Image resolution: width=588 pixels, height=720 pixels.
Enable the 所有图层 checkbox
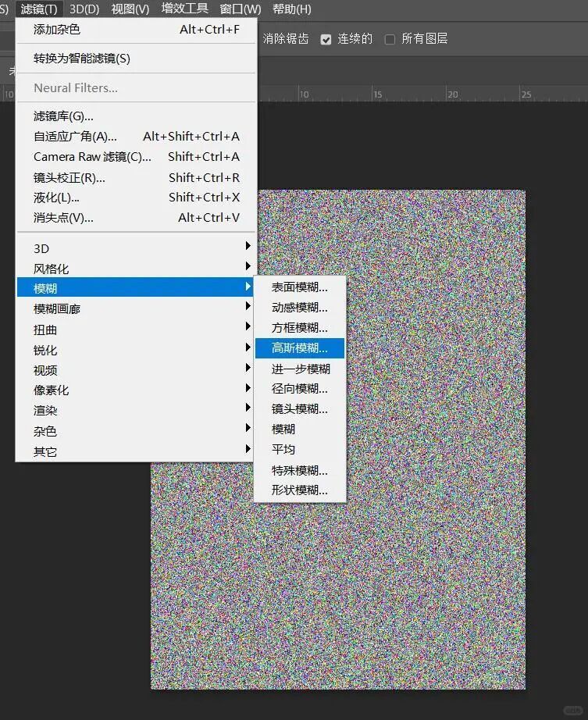(x=390, y=40)
